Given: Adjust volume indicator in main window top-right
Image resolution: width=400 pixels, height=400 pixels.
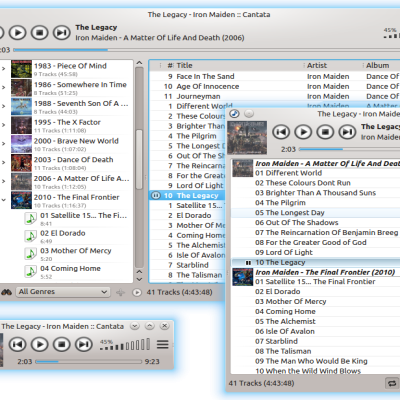Looking at the screenshot, I should pyautogui.click(x=391, y=34).
